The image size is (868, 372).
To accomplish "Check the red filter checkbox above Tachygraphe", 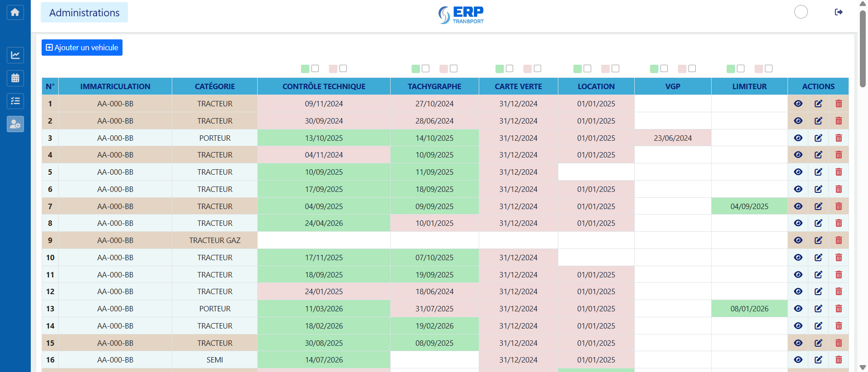I will tap(453, 68).
